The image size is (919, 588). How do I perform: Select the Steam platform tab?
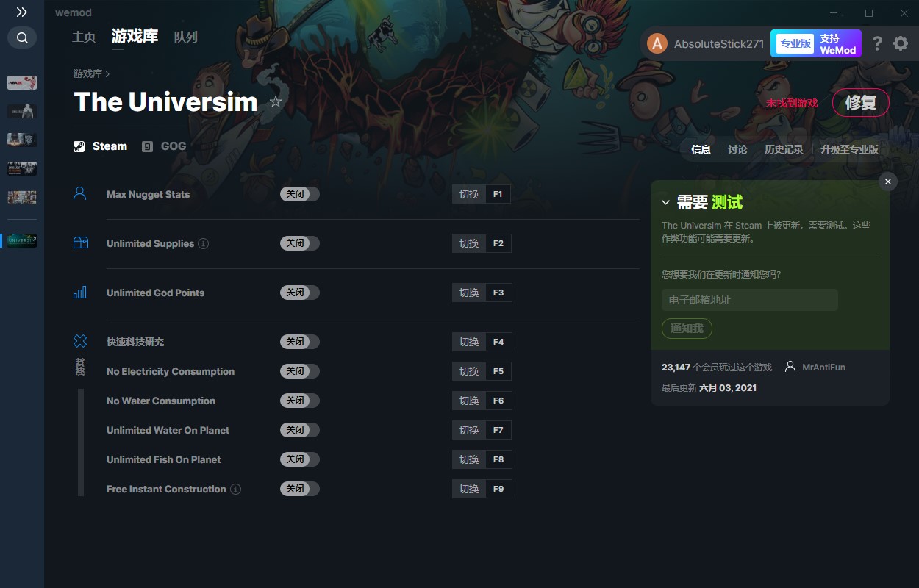[101, 146]
